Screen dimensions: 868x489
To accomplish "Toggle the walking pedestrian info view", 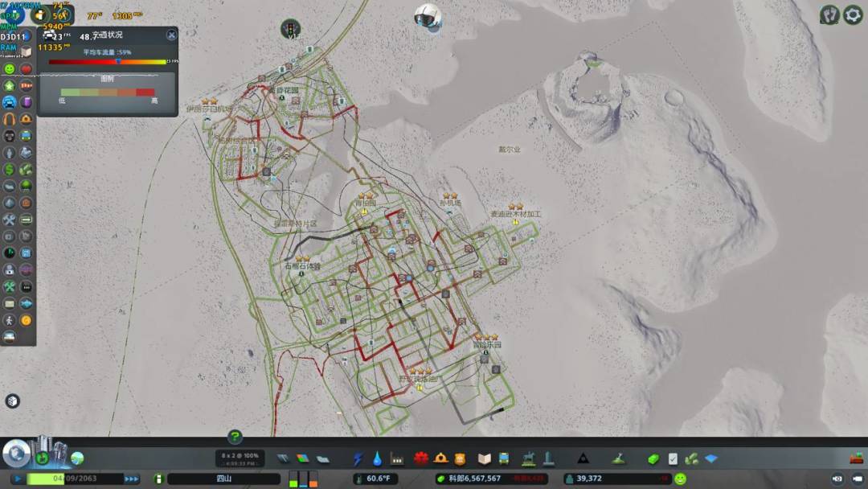I will (x=10, y=320).
